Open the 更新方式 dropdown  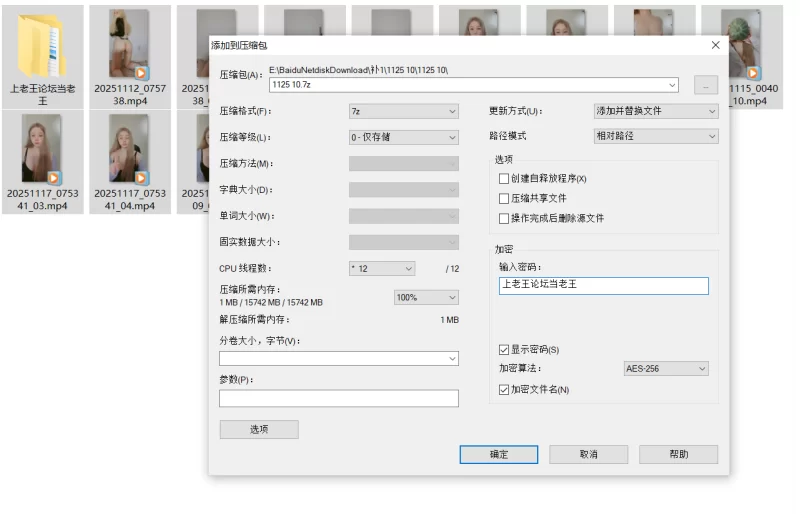coord(656,111)
